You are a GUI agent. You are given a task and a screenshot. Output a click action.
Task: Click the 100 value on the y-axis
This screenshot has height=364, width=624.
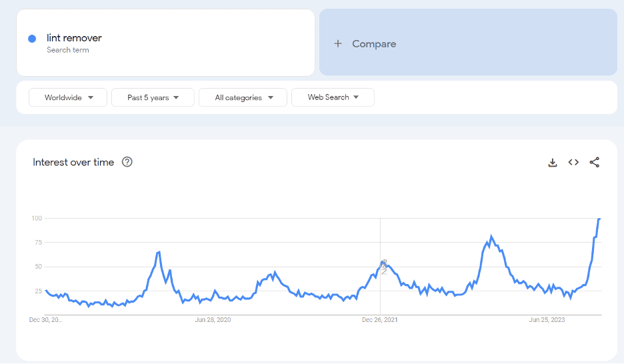[37, 218]
